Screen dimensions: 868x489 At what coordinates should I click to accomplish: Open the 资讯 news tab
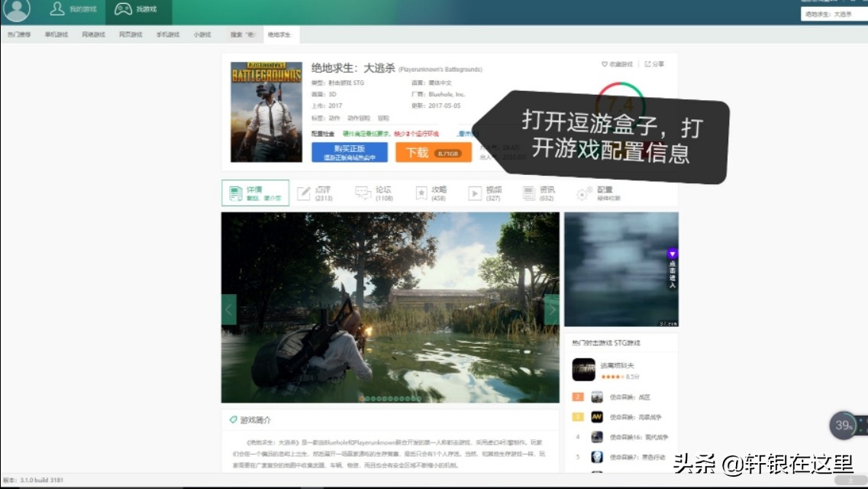[539, 193]
